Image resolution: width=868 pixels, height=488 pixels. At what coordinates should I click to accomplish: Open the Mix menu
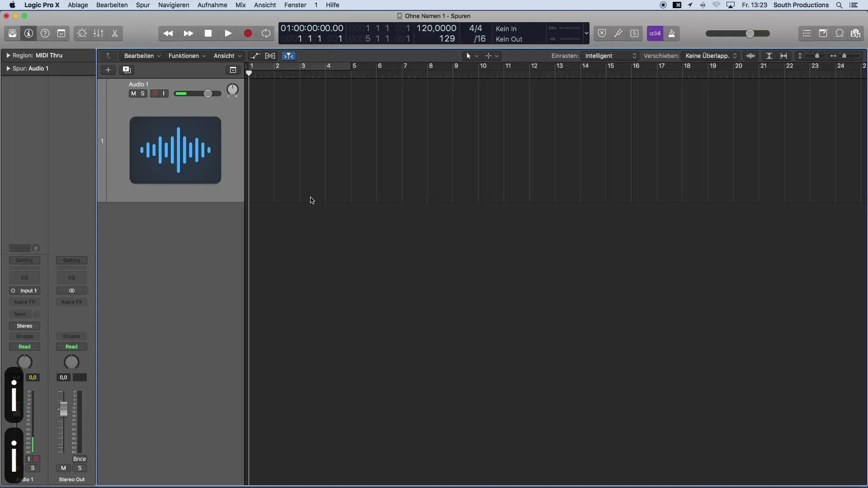241,5
